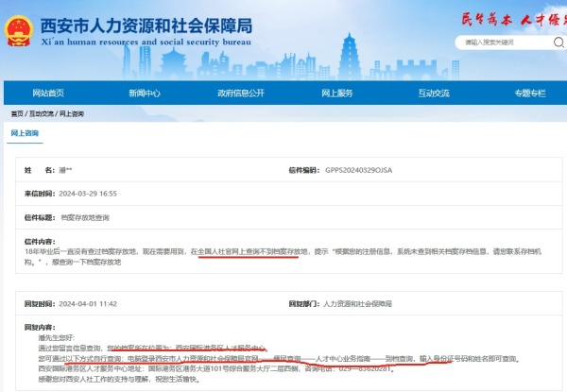567x392 pixels.
Task: Click the name value 潘**
Action: point(65,170)
